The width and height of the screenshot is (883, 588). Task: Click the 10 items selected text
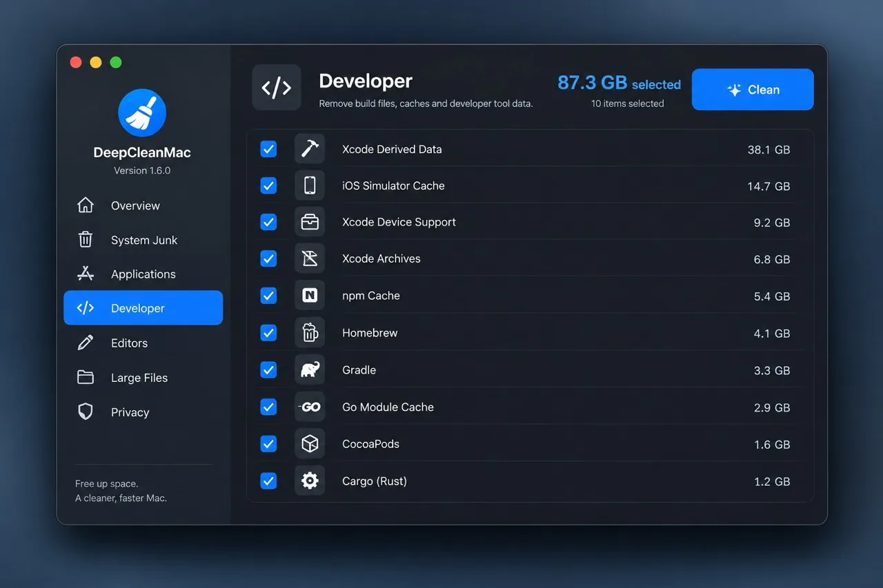[627, 103]
